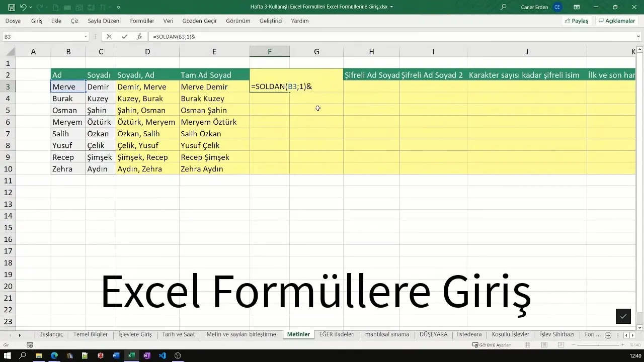Open Visual Studio Code from the taskbar
This screenshot has height=362, width=644.
click(162, 355)
